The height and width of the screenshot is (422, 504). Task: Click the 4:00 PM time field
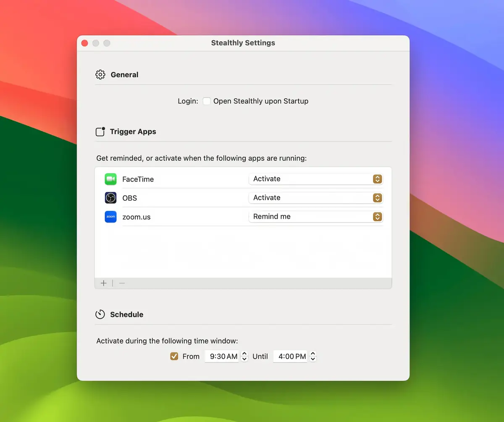pos(291,356)
